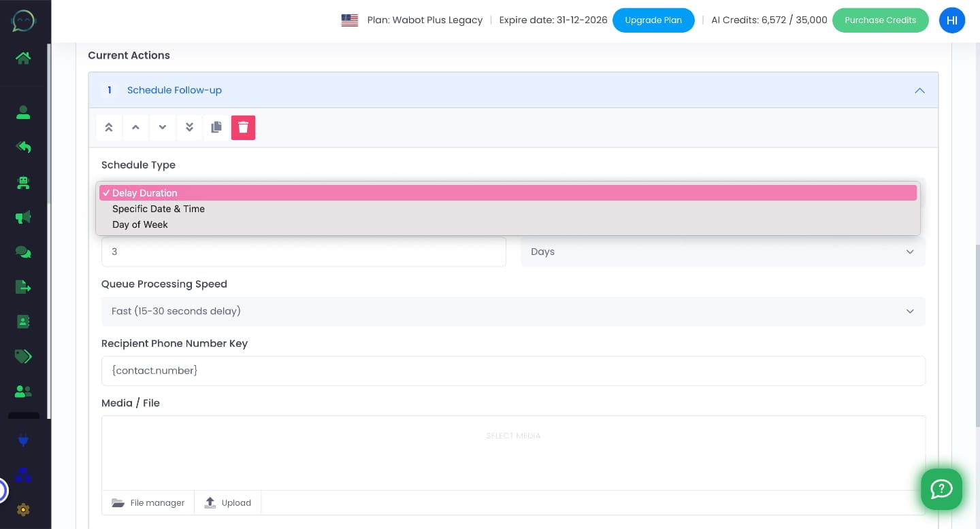
Task: Open the Settings gear in the sidebar
Action: (23, 510)
